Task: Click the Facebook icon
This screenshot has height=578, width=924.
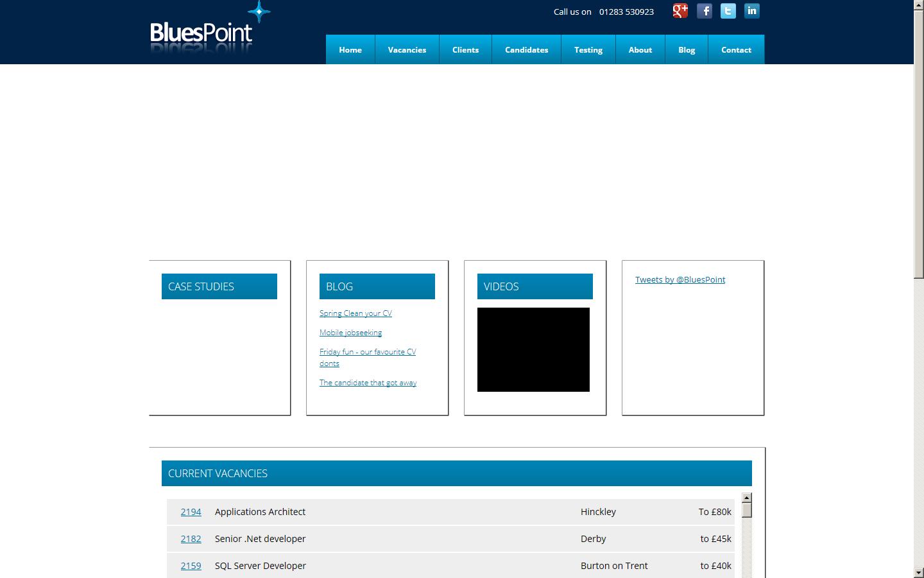Action: coord(704,10)
